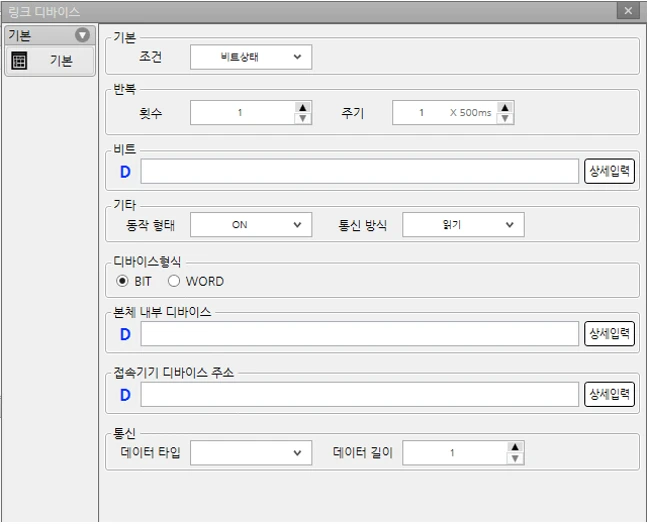Click the 데이터 길이 value field

click(455, 453)
